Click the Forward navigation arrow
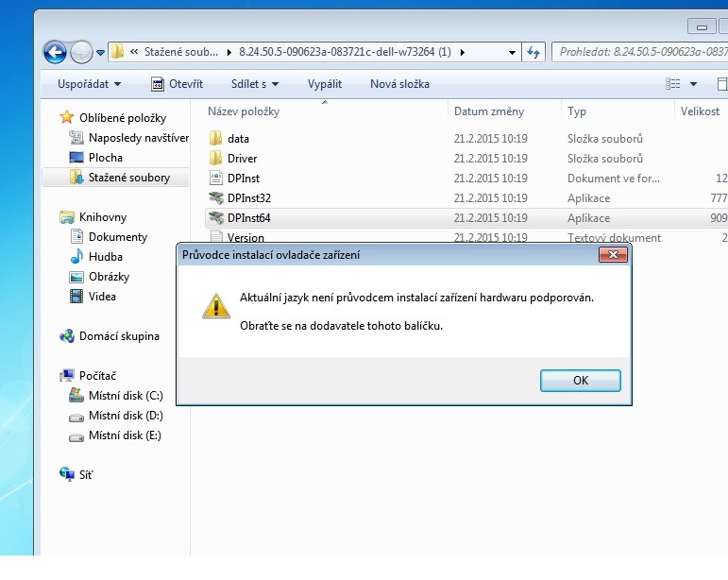 click(x=81, y=52)
